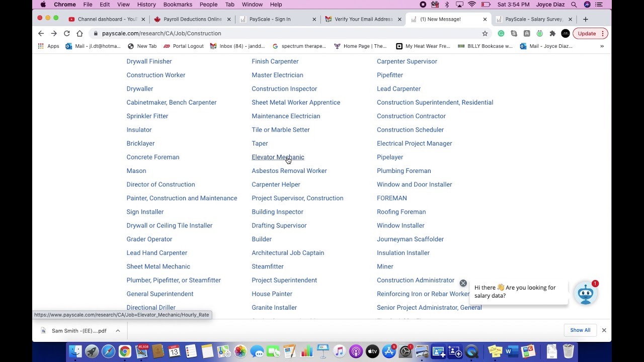
Task: Close the PayScale - Sign In tab
Action: tap(314, 19)
